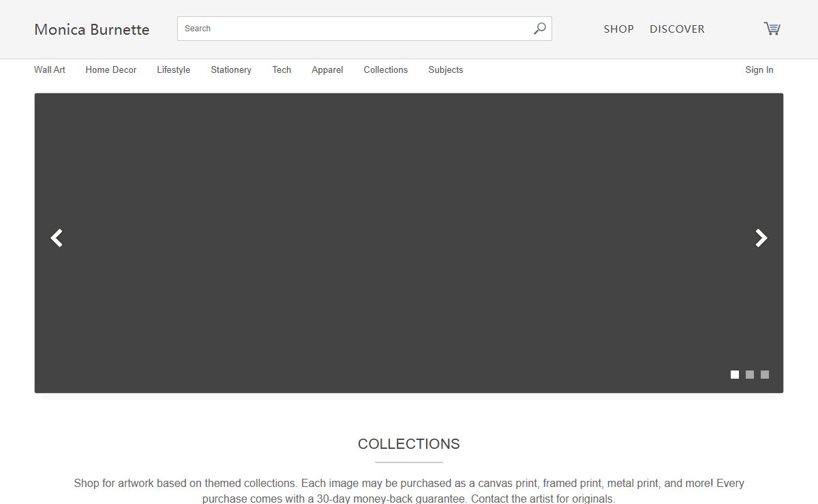The width and height of the screenshot is (818, 504).
Task: Open the Wall Art menu
Action: point(50,69)
